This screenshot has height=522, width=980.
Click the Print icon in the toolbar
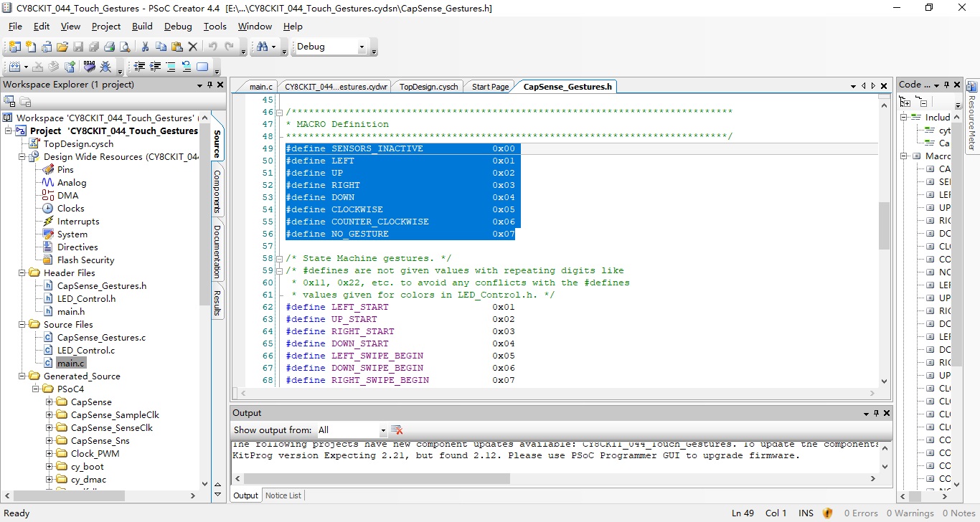pos(109,47)
